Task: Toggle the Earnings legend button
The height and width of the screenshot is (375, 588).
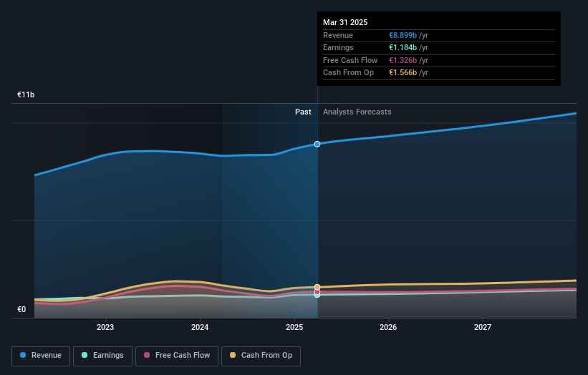Action: coord(102,356)
